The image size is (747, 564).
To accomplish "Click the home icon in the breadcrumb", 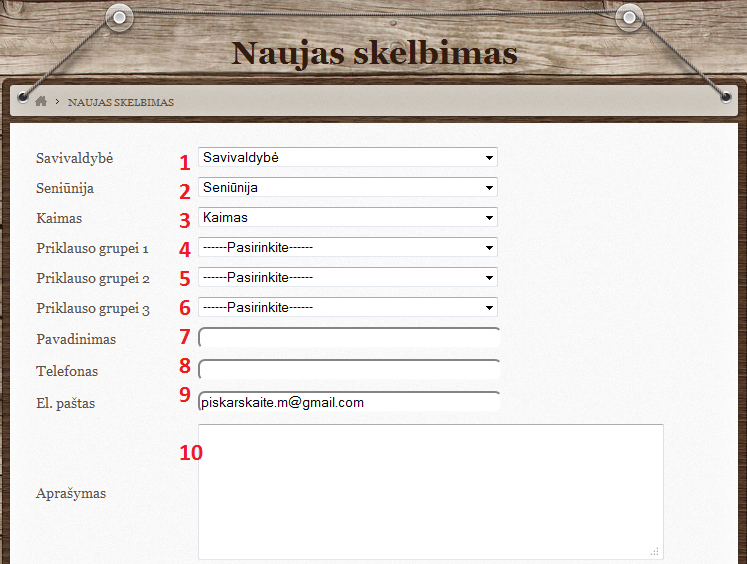I will point(41,102).
